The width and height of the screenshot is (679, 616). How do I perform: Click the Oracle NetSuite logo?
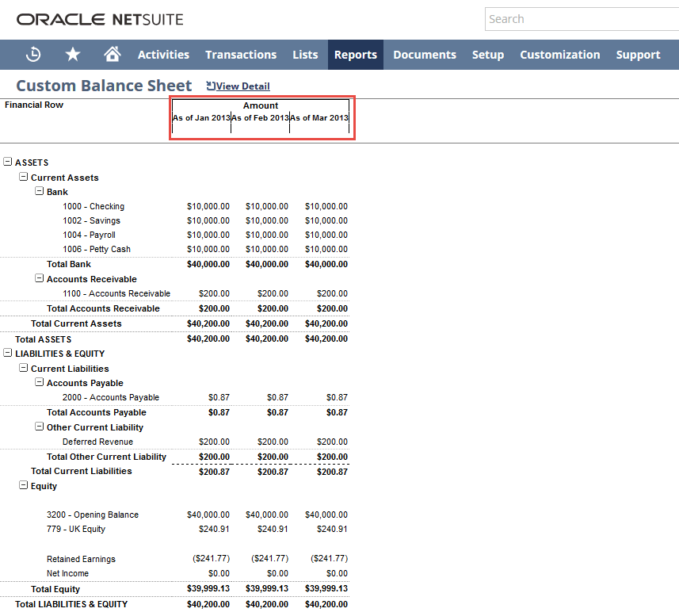coord(100,20)
